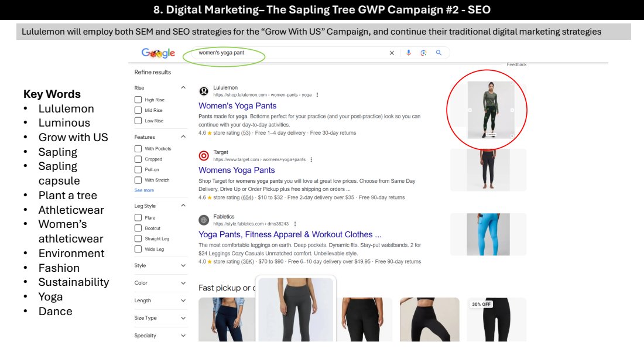Enable the Cropped filter
Viewport: 644px width, 362px height.
[x=138, y=159]
